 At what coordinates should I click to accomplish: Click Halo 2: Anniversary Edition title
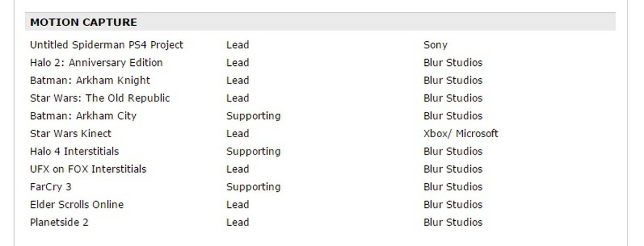point(96,63)
